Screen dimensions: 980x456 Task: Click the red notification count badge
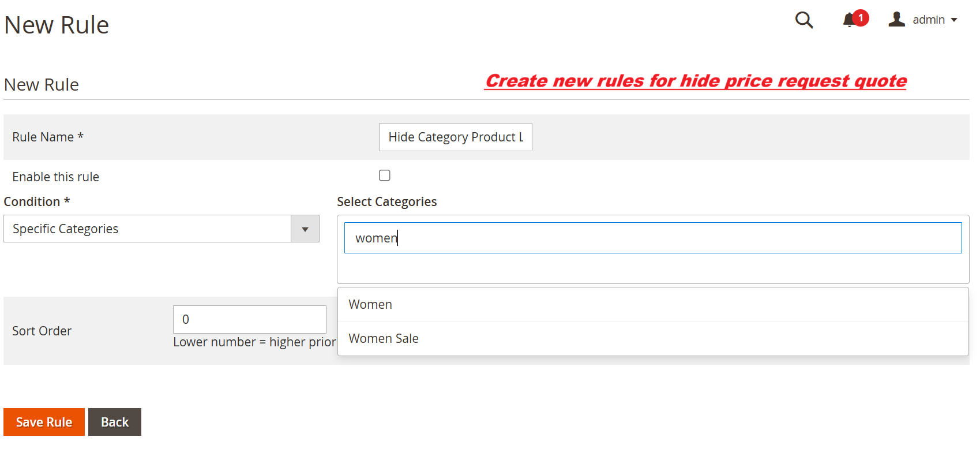pos(861,18)
